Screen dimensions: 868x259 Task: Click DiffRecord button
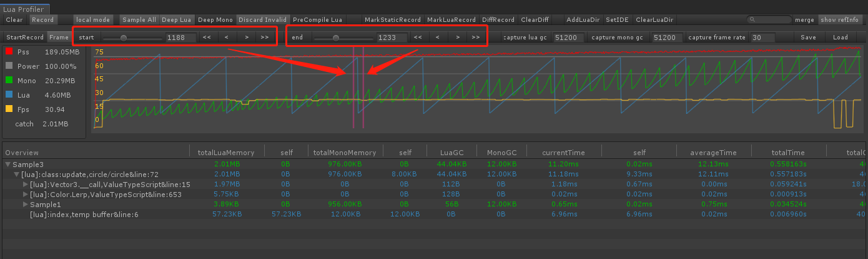point(498,20)
